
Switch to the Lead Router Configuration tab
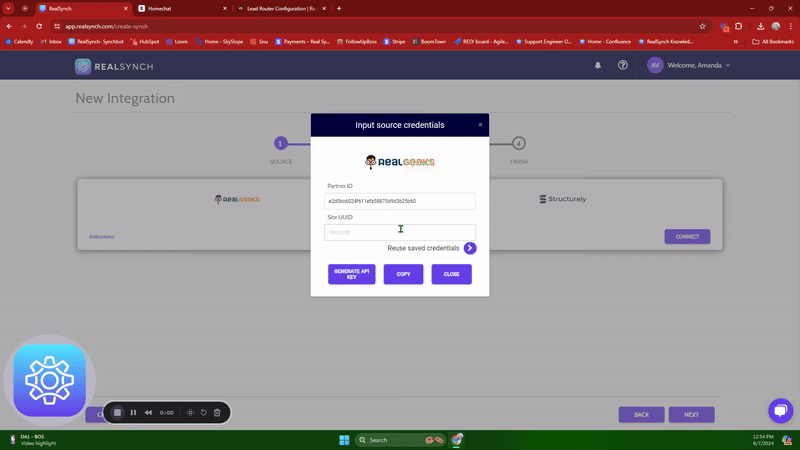[x=281, y=9]
